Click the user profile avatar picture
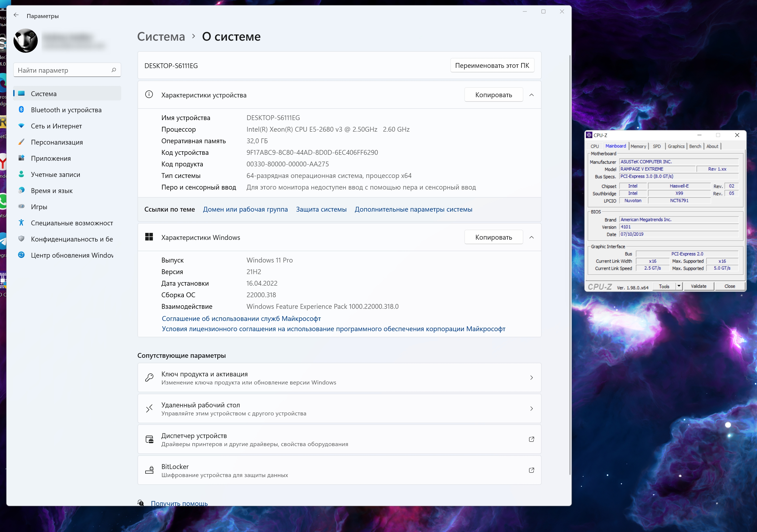Screen dimensions: 757x532 26,41
